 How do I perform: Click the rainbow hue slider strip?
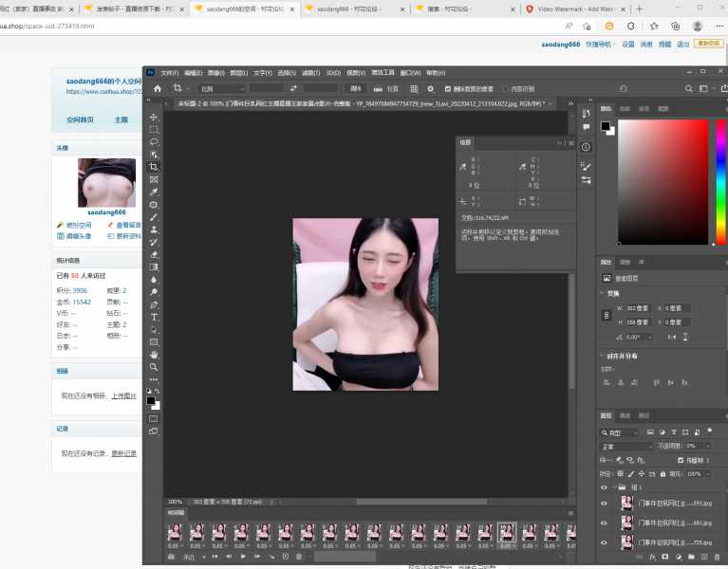click(721, 180)
